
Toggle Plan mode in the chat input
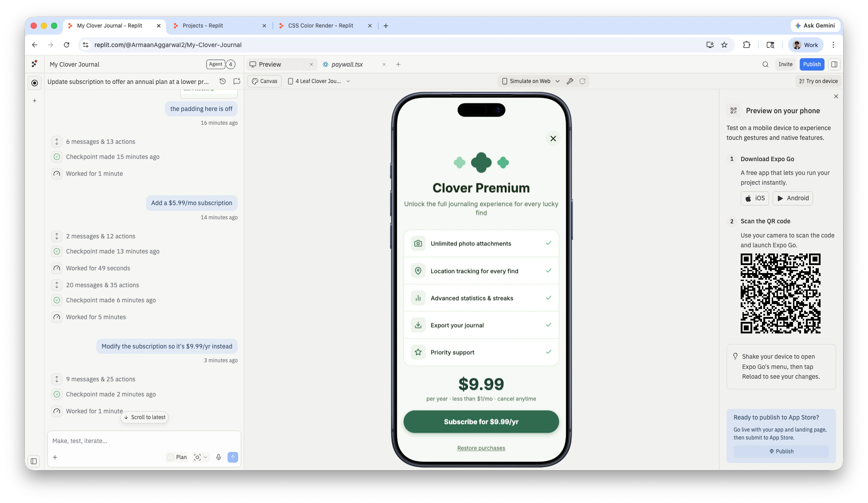tap(177, 457)
